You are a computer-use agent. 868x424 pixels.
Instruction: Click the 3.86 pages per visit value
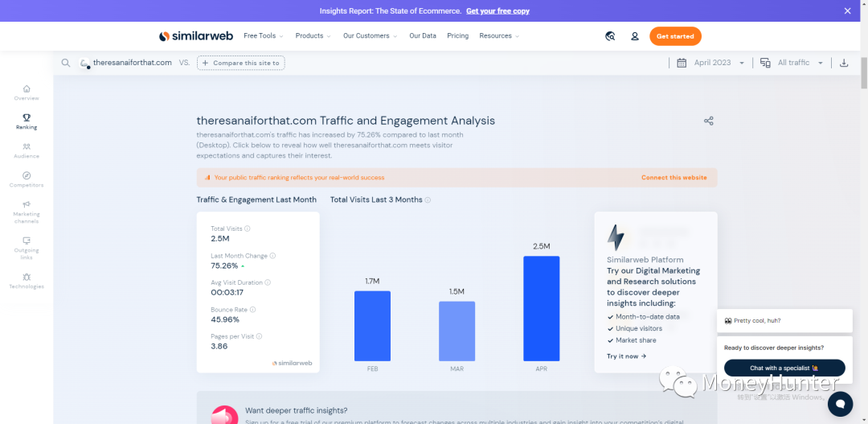pos(219,347)
